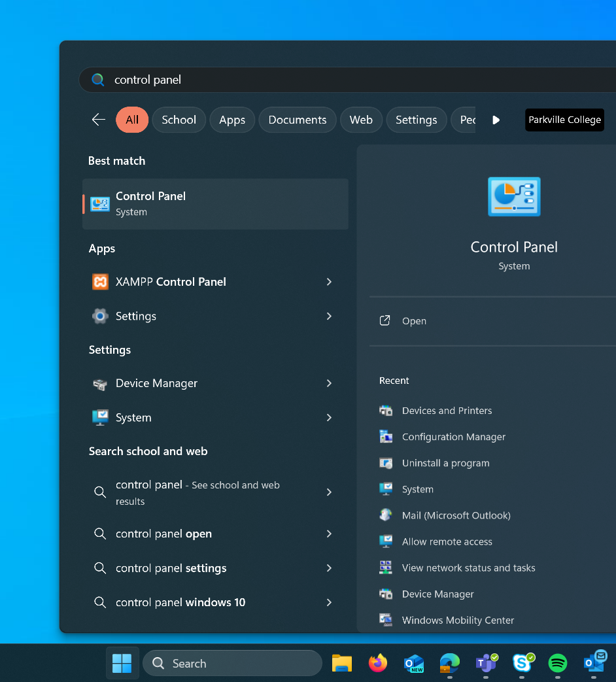
Task: Click 'control panel open' suggestion text
Action: coord(163,534)
